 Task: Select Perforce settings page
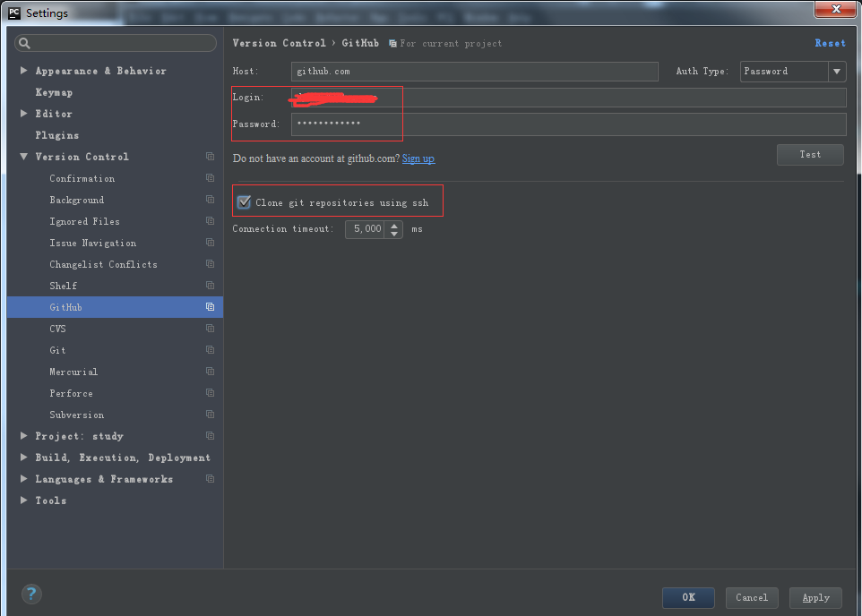[x=72, y=393]
